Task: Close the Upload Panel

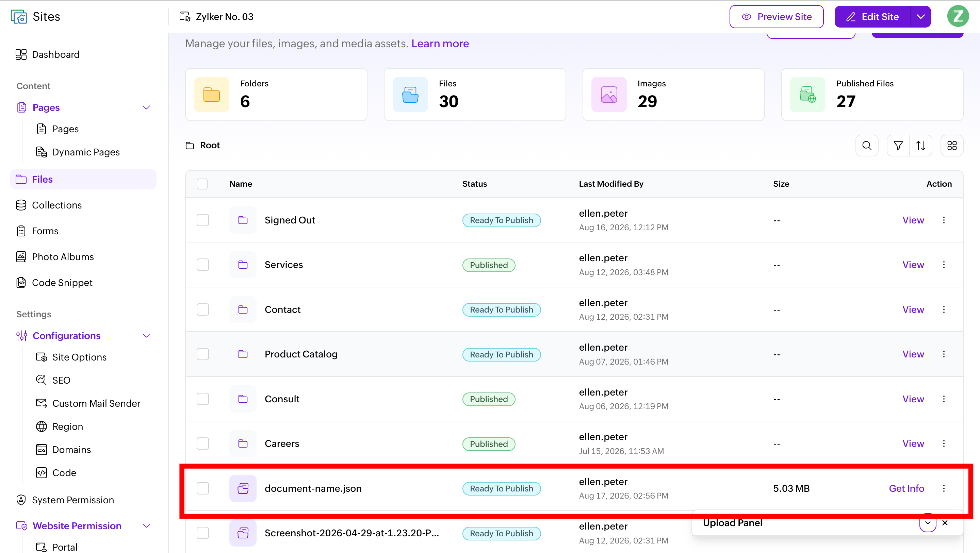Action: [x=945, y=523]
